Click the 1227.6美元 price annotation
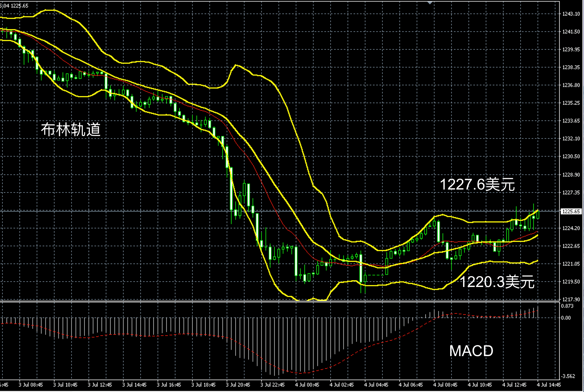This screenshot has width=584, height=392. [x=477, y=185]
